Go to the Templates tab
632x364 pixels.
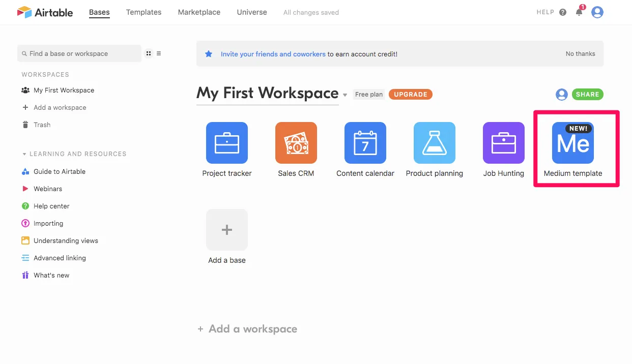coord(143,12)
